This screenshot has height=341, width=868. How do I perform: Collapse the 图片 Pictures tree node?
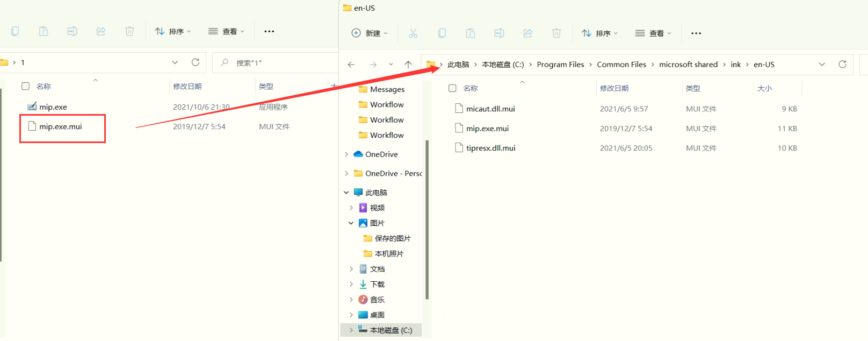tap(351, 223)
